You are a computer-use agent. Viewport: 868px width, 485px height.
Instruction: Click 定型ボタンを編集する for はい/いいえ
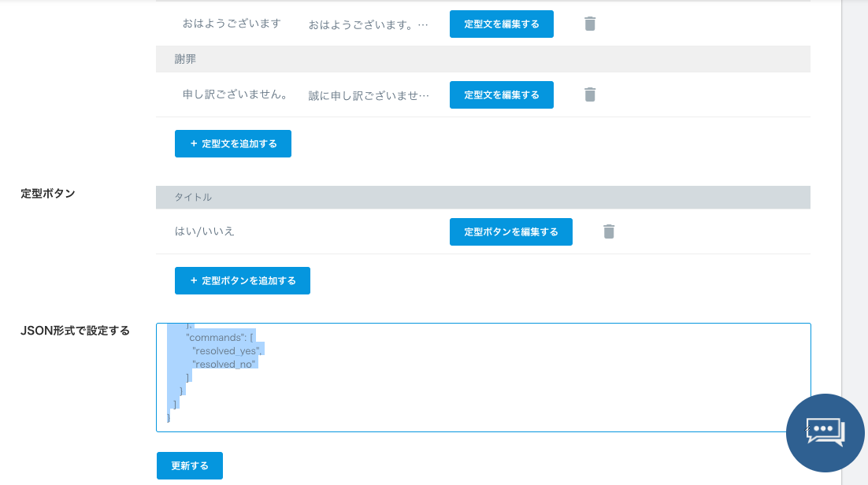point(511,231)
